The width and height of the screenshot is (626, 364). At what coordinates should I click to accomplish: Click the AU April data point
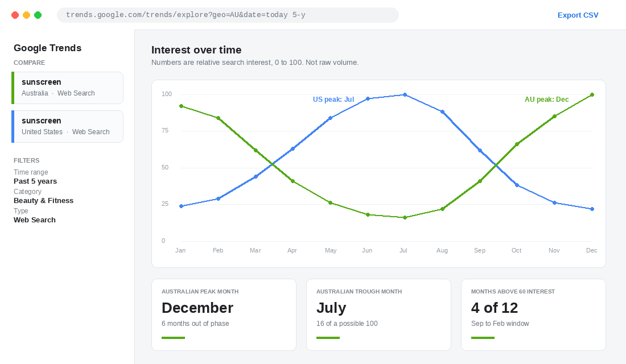coord(293,181)
